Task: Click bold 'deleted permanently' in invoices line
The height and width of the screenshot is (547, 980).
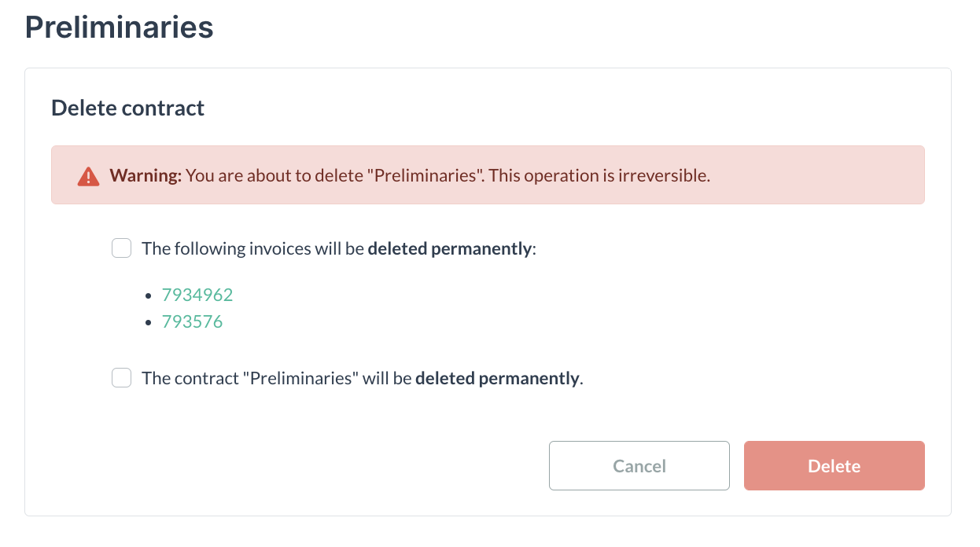Action: click(450, 249)
